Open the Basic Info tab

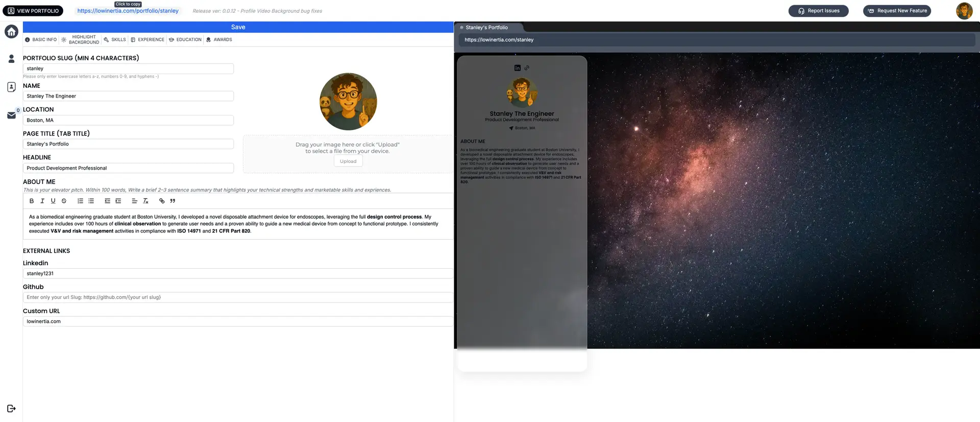[x=41, y=40]
